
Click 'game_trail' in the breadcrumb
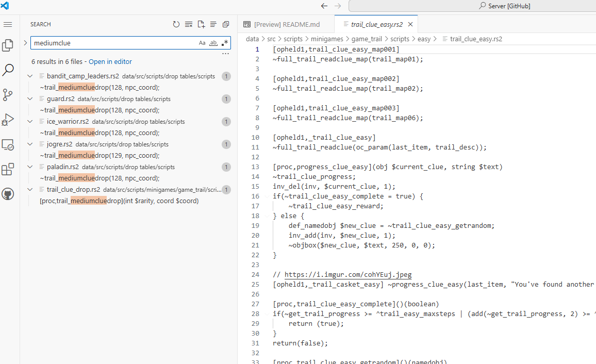pos(367,39)
